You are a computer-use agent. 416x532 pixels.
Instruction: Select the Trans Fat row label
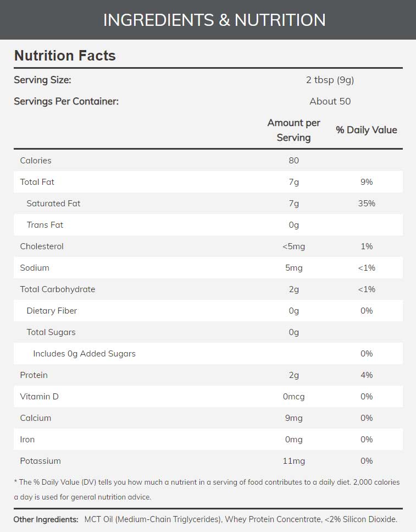pyautogui.click(x=45, y=225)
